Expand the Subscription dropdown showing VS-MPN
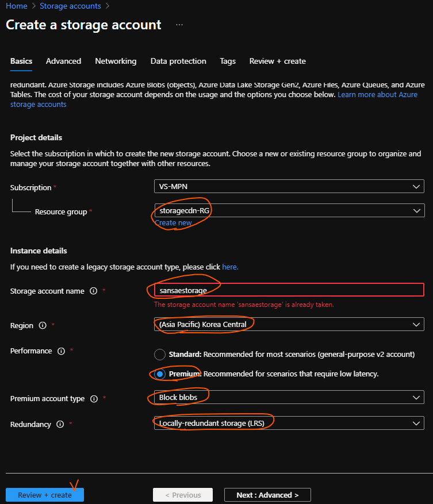Image resolution: width=433 pixels, height=504 pixels. click(x=289, y=186)
